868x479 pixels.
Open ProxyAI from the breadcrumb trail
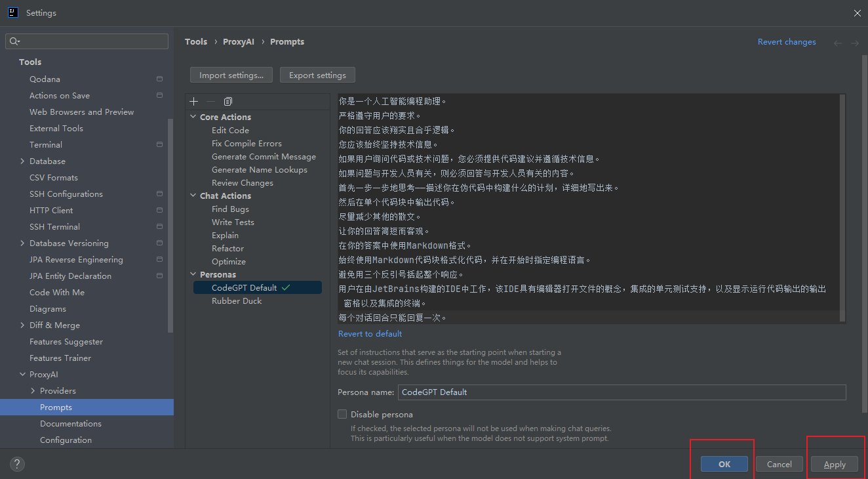[x=238, y=41]
